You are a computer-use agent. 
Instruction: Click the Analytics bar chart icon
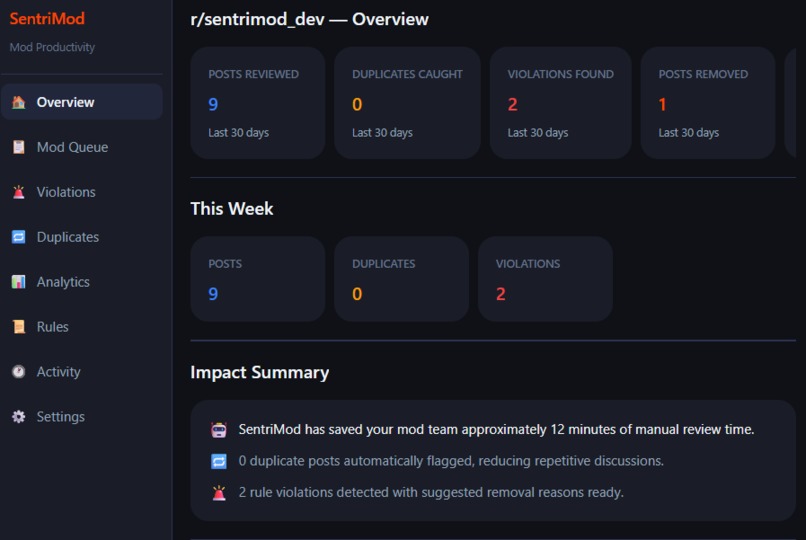[19, 282]
